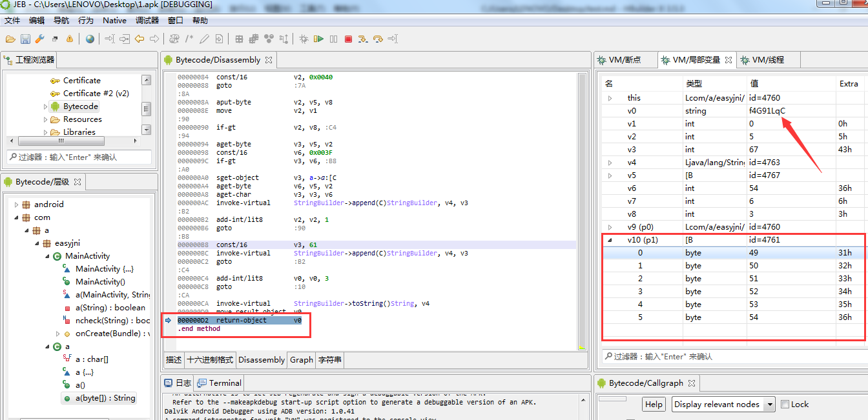Collapse the easyjni package node
The image size is (868, 420).
point(37,243)
